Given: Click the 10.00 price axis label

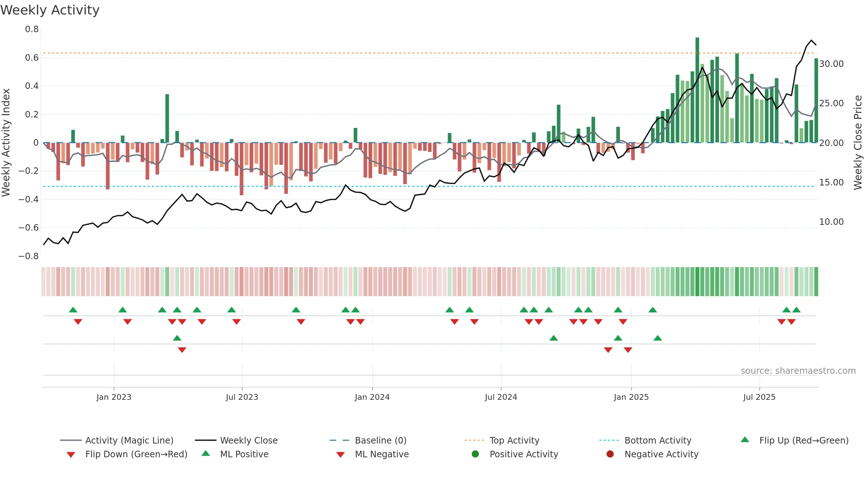Looking at the screenshot, I should 831,222.
